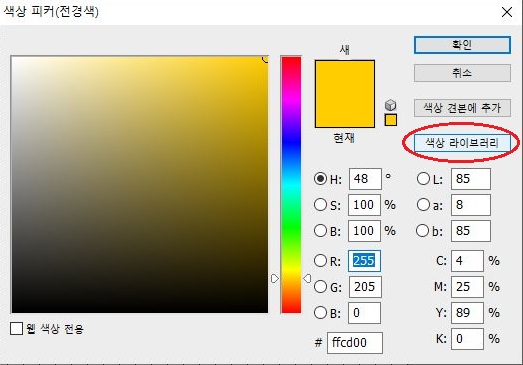Click the R field showing 255
Viewport: 523px width, 365px height.
pos(364,261)
